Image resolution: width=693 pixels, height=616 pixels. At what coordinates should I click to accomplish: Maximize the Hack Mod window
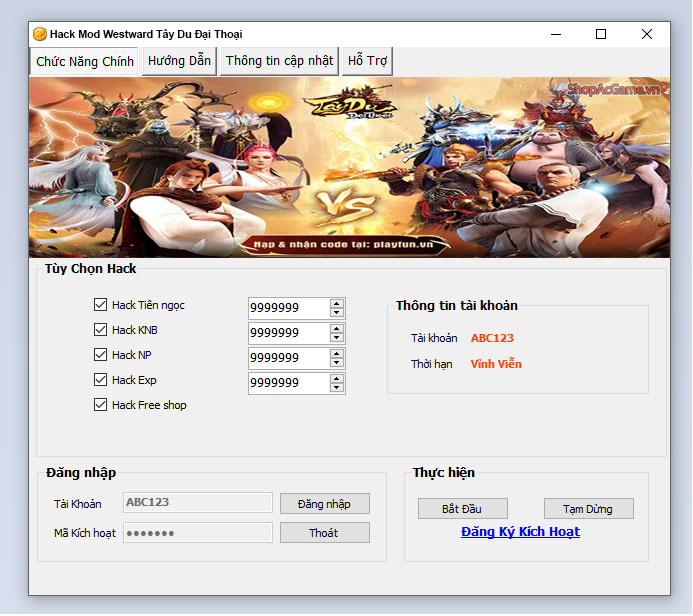point(601,34)
